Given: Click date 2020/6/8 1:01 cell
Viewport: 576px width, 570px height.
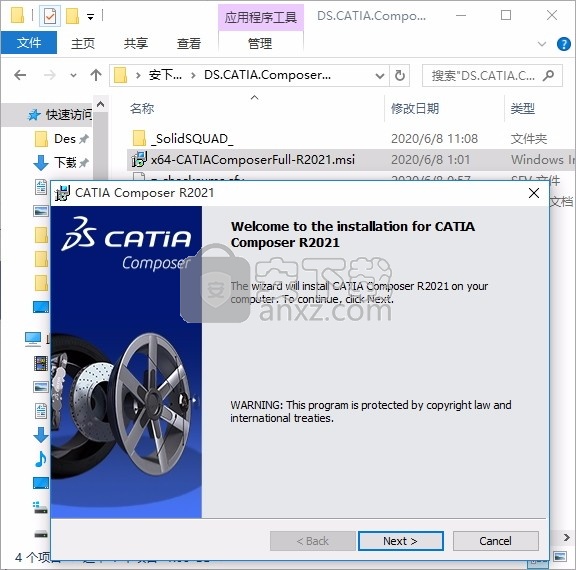Looking at the screenshot, I should [x=430, y=160].
